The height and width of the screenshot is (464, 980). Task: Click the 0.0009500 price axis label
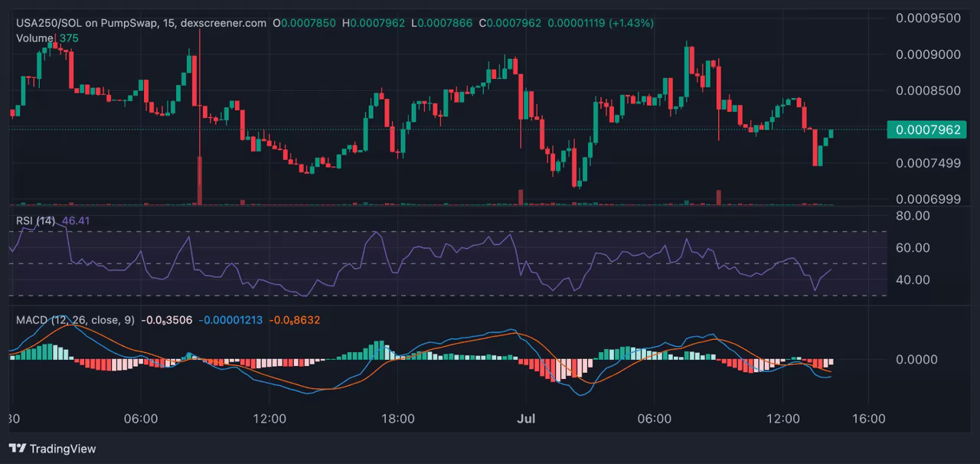click(928, 18)
